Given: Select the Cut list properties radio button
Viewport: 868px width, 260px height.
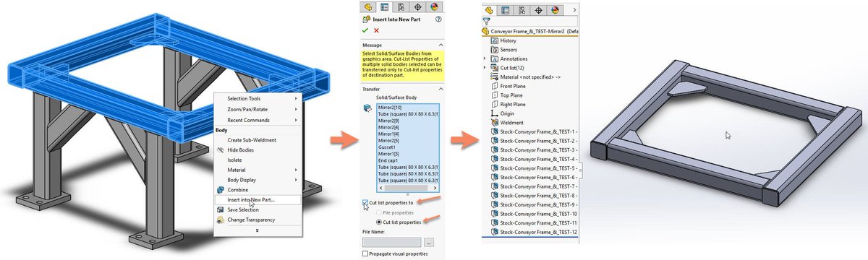Looking at the screenshot, I should coord(380,222).
